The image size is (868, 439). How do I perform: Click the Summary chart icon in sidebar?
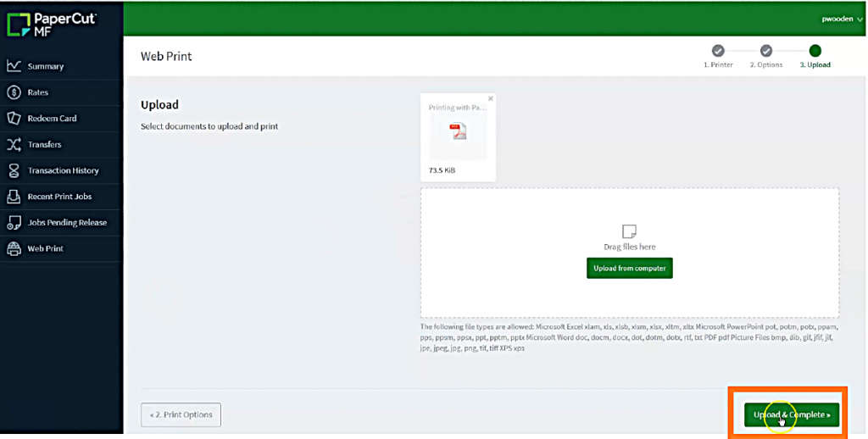point(14,66)
